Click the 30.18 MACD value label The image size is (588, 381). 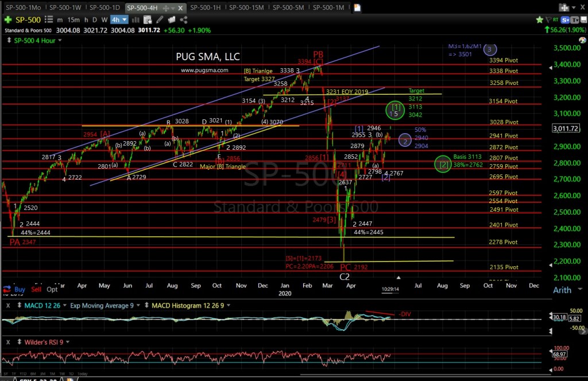click(559, 317)
